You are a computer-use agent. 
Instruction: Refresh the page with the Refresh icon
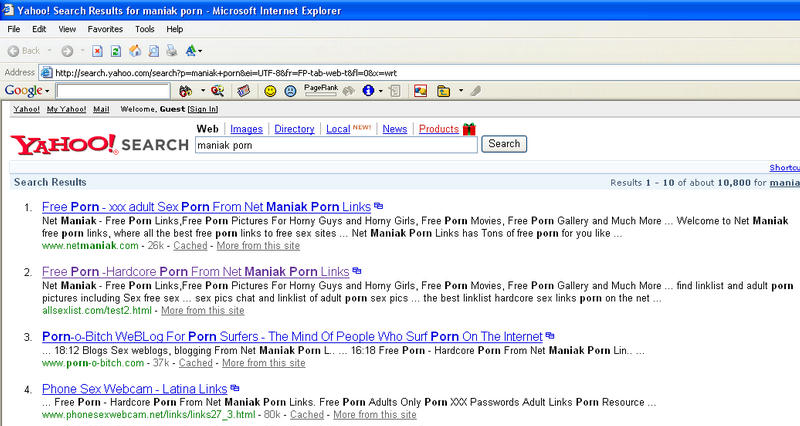[116, 50]
